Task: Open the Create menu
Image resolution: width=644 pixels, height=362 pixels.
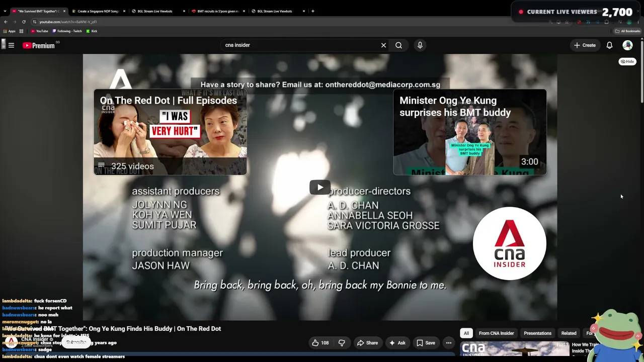Action: 585,45
